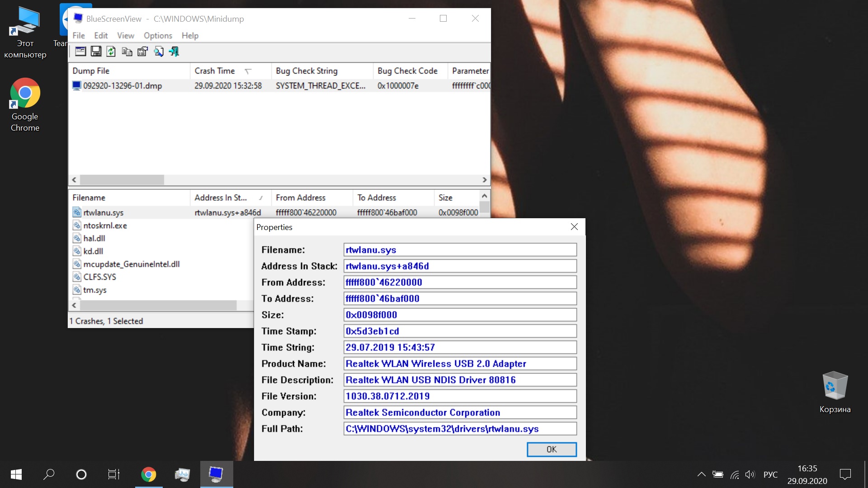Click the File Version property field
Screen dimensions: 868x488
[460, 396]
